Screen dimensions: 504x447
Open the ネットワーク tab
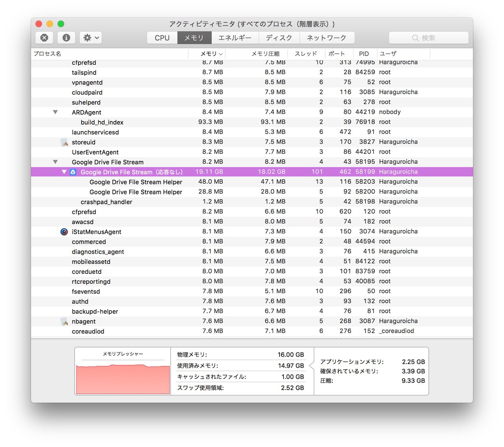pos(326,38)
